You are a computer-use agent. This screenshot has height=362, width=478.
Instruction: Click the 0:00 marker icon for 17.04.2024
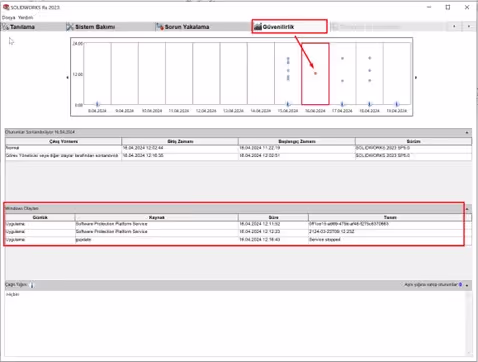pyautogui.click(x=342, y=104)
